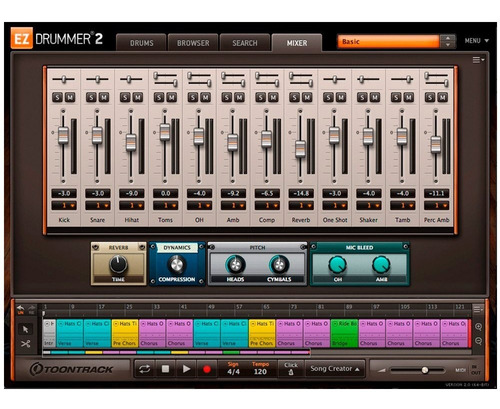The image size is (500, 409).
Task: Go to the Search tab
Action: point(245,43)
